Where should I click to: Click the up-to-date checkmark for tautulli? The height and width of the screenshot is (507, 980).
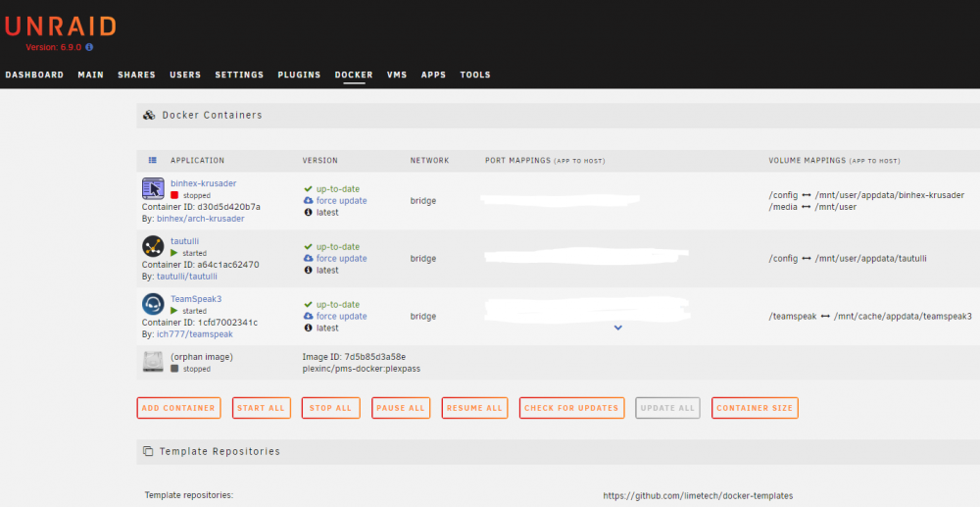pos(308,247)
